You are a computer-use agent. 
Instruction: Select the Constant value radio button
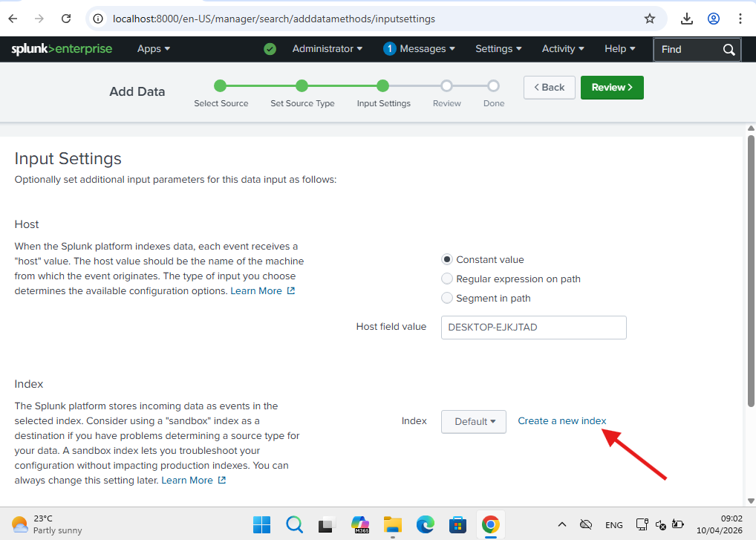tap(447, 260)
